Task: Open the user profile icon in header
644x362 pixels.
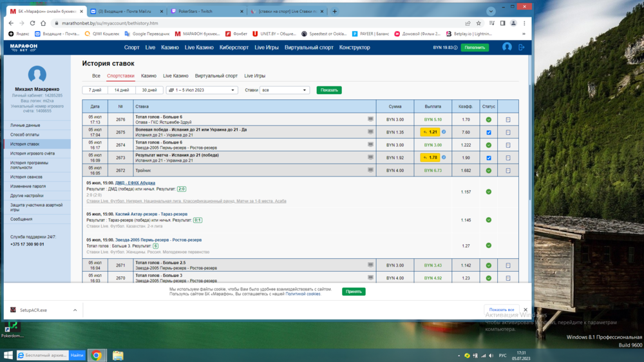Action: tap(507, 47)
